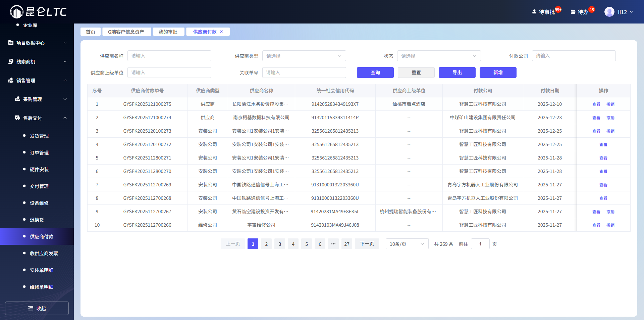
Task: Click 查看 on row GYSFK2025121000275
Action: coord(596,104)
